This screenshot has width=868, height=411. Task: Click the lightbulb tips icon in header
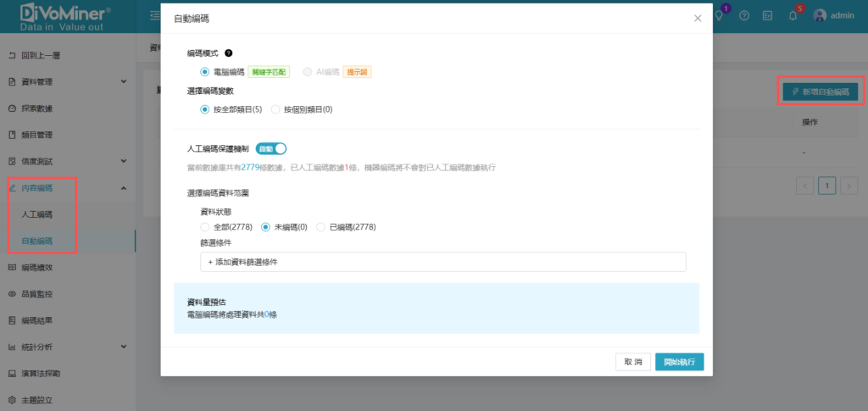coord(720,15)
